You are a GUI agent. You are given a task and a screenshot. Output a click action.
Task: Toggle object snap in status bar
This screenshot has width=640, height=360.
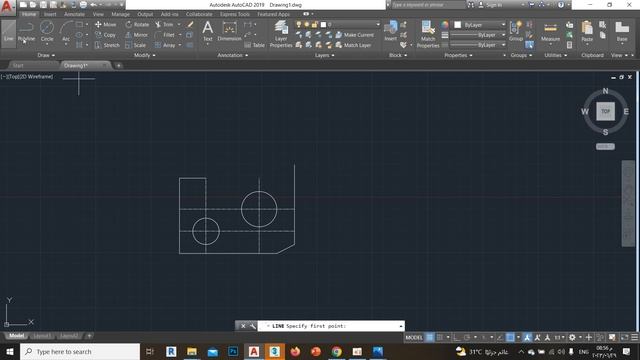tap(510, 338)
